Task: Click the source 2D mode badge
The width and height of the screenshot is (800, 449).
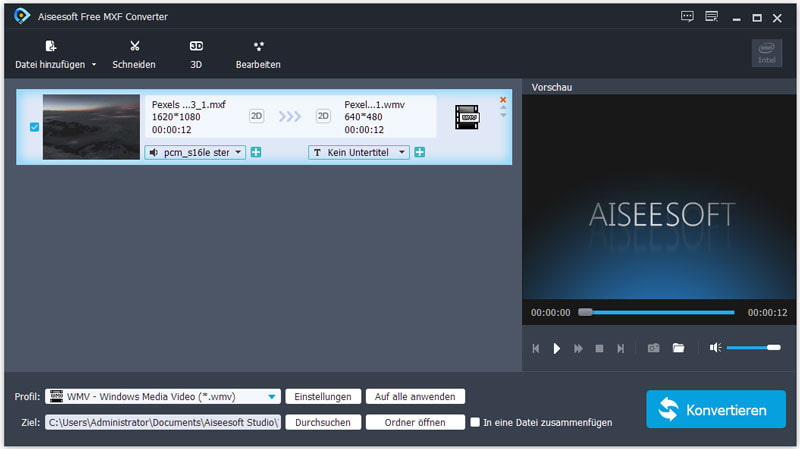Action: pos(256,116)
